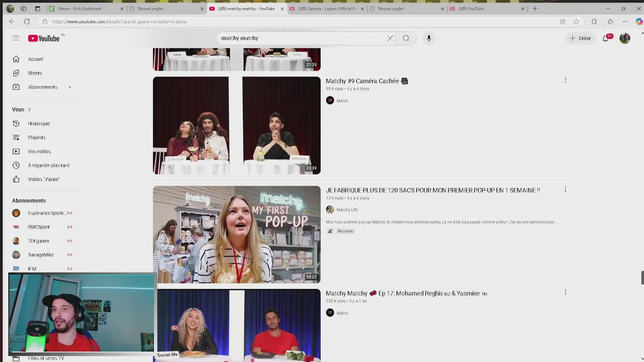Click the search text field
Viewport: 644px width, 362px height.
(x=302, y=38)
